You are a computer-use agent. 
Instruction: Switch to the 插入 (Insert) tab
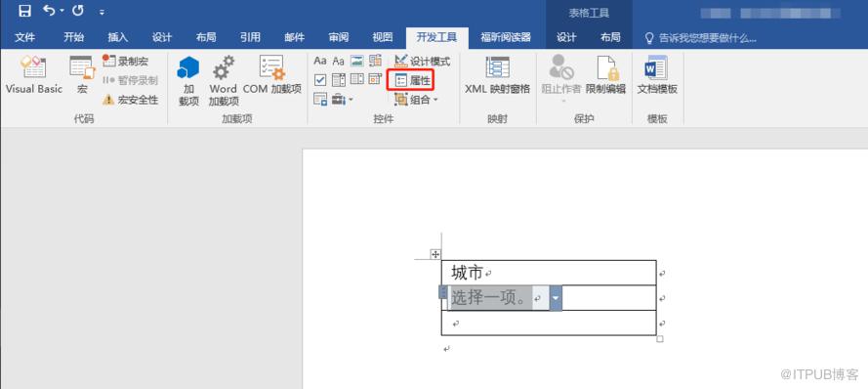click(x=118, y=37)
